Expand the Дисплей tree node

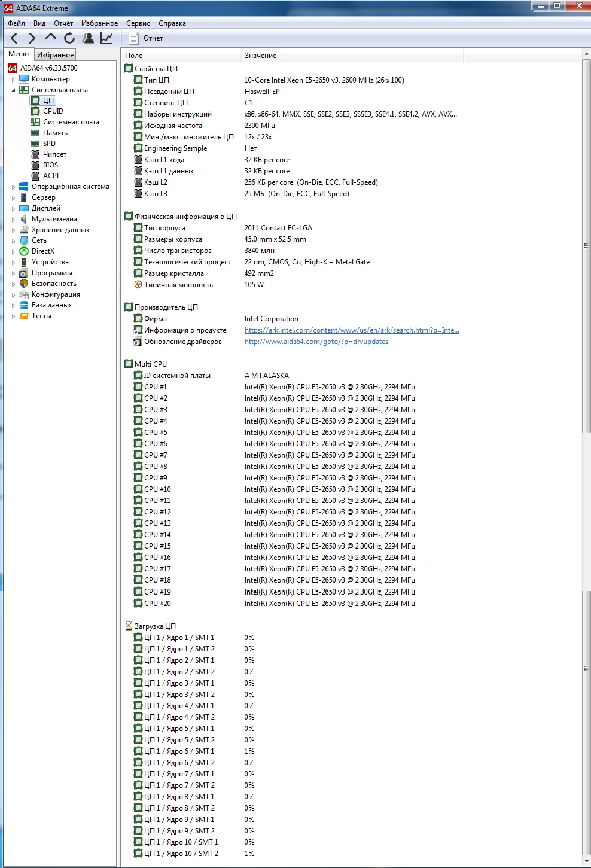click(14, 208)
